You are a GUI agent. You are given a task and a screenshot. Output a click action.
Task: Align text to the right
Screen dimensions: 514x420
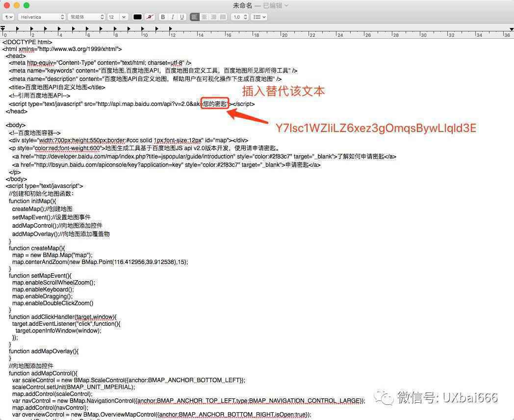213,17
